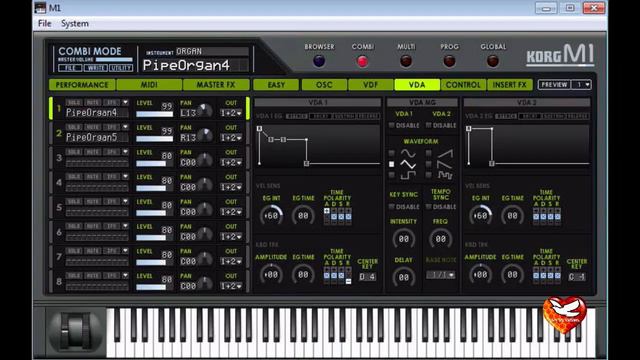
Task: Open the PREVIEW number dropdown
Action: click(582, 84)
